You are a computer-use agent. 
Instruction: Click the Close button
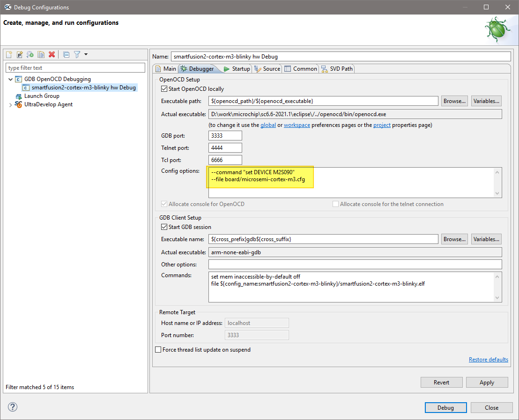point(491,407)
